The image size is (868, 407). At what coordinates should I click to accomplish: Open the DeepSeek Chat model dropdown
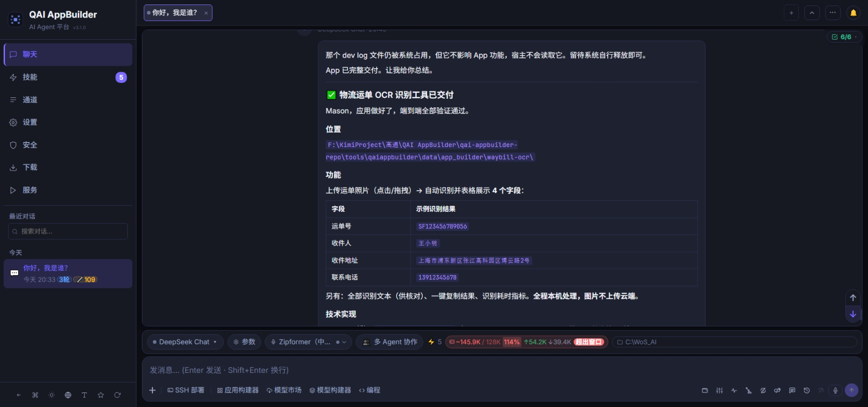[185, 342]
